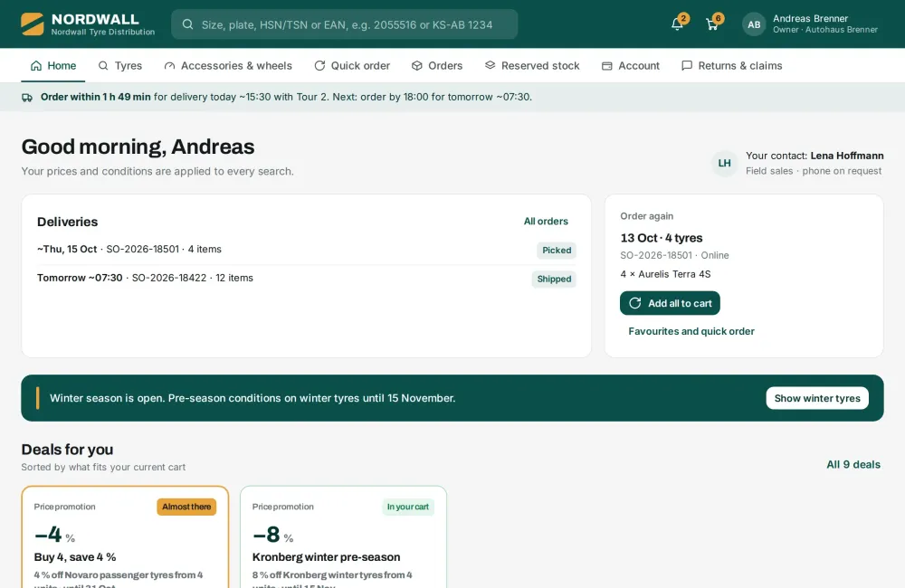Open delivery row SO-2026-18422
This screenshot has width=905, height=588.
[x=306, y=279]
